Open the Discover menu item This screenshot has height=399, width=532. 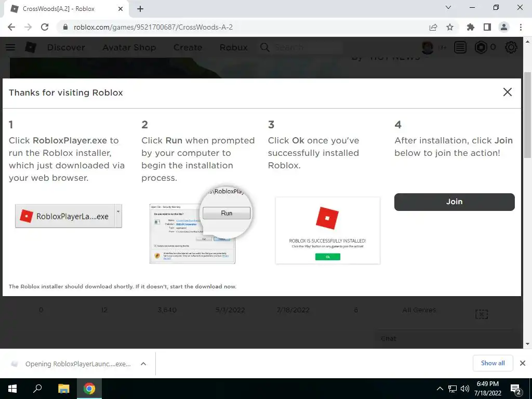(x=66, y=47)
